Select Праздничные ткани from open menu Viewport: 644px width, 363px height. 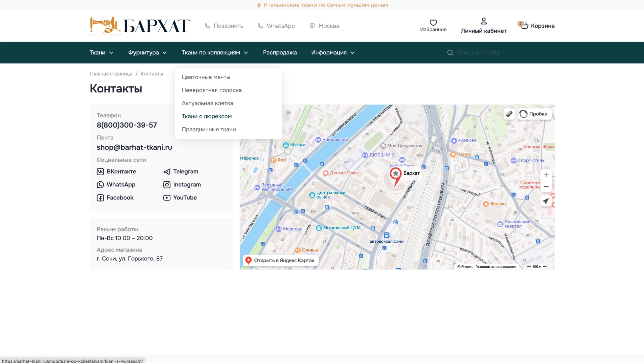coord(209,129)
